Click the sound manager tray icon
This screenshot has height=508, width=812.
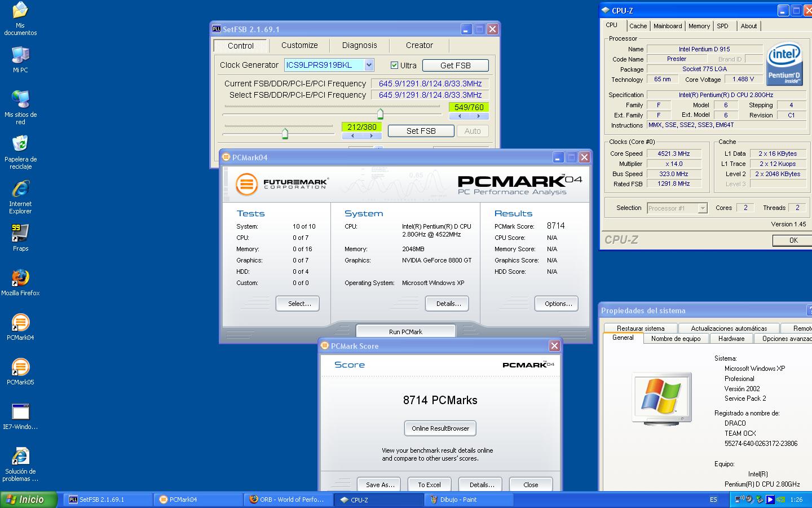[749, 500]
